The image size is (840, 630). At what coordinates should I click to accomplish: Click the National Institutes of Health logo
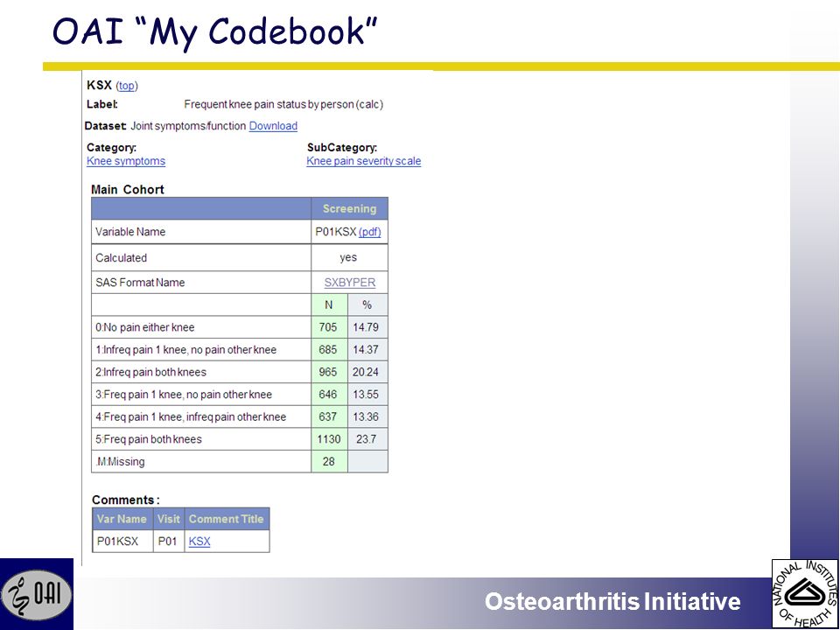pos(805,594)
